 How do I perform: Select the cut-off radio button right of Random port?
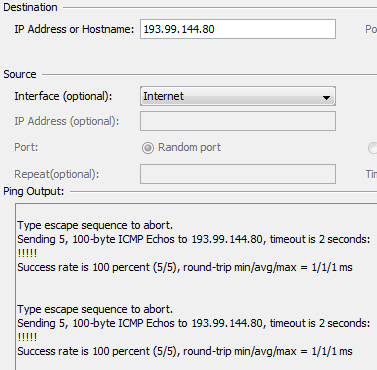click(373, 148)
